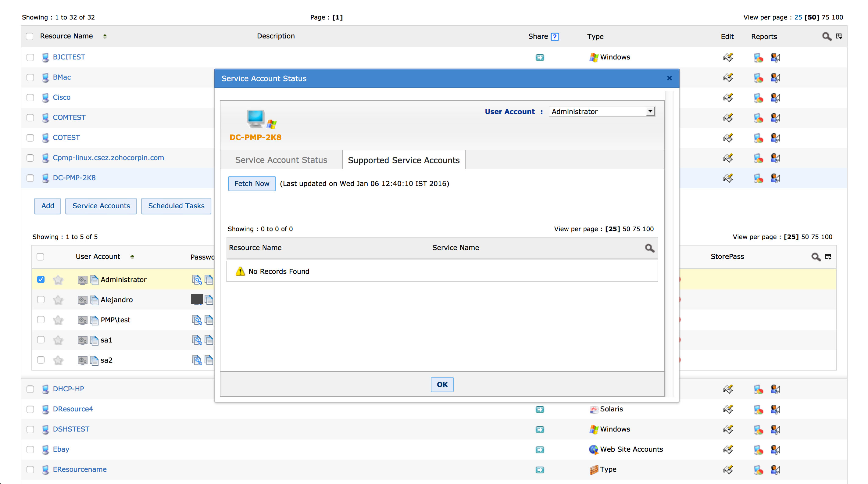Open the User Account Administrator dropdown
The height and width of the screenshot is (484, 868).
602,112
